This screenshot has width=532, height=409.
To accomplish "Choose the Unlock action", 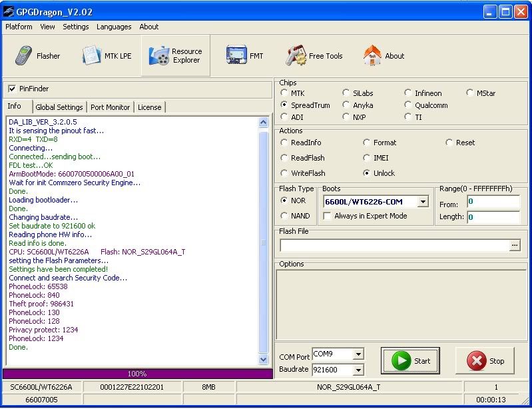I will point(366,173).
